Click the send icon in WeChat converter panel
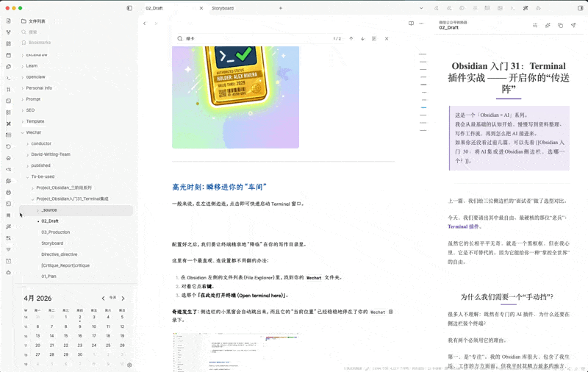The height and width of the screenshot is (372, 588). click(x=573, y=25)
